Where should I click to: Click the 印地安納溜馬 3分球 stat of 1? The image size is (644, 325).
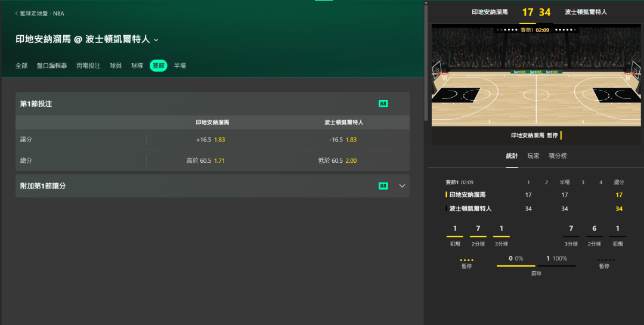pyautogui.click(x=501, y=236)
